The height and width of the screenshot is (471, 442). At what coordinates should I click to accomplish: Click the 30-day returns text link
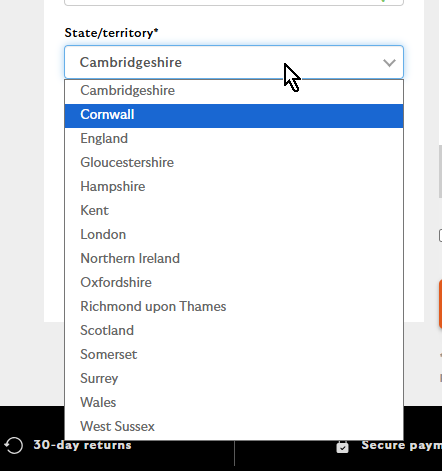82,445
